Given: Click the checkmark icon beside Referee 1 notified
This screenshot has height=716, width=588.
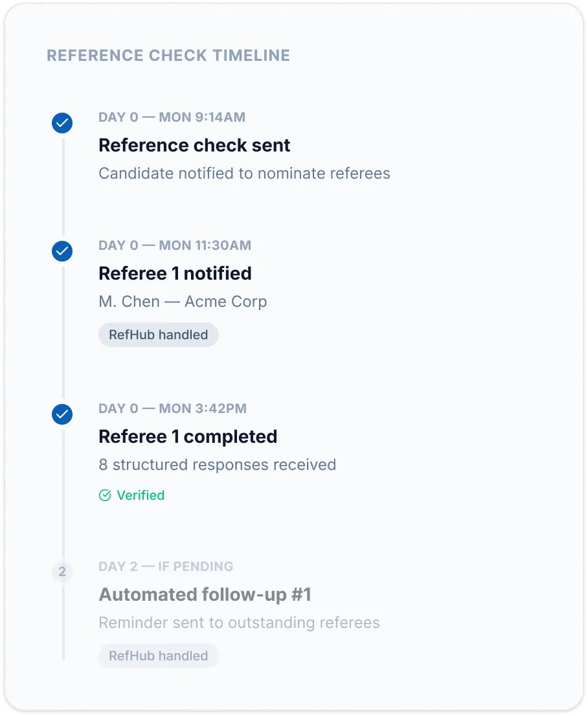Looking at the screenshot, I should point(62,251).
